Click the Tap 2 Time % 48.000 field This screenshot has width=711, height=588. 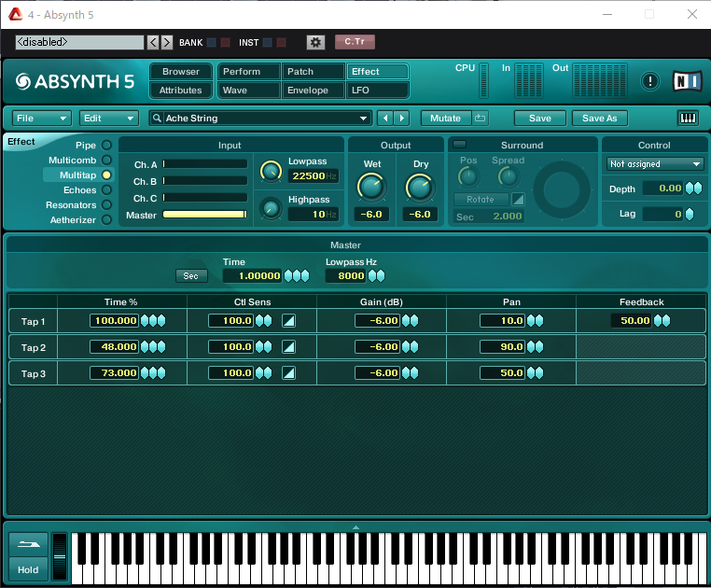coord(114,347)
